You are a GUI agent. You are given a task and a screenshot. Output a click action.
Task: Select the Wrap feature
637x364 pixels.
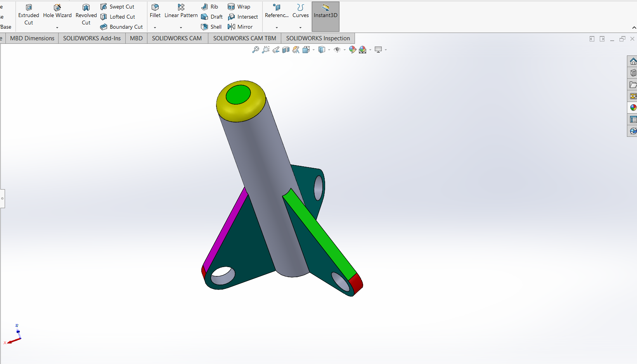239,7
